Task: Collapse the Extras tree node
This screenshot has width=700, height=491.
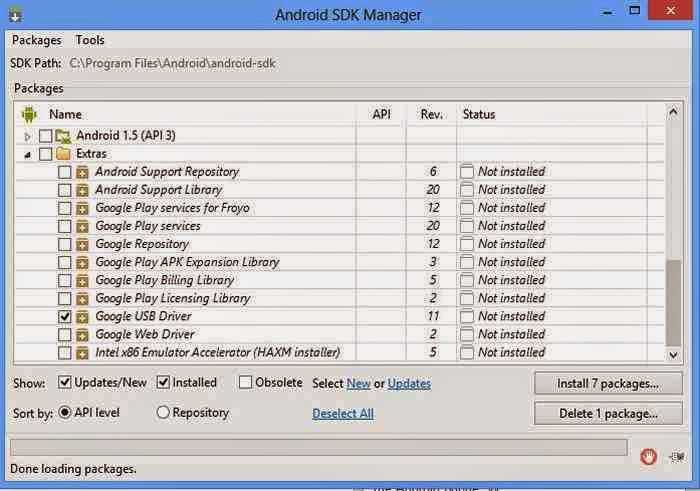Action: 28,154
